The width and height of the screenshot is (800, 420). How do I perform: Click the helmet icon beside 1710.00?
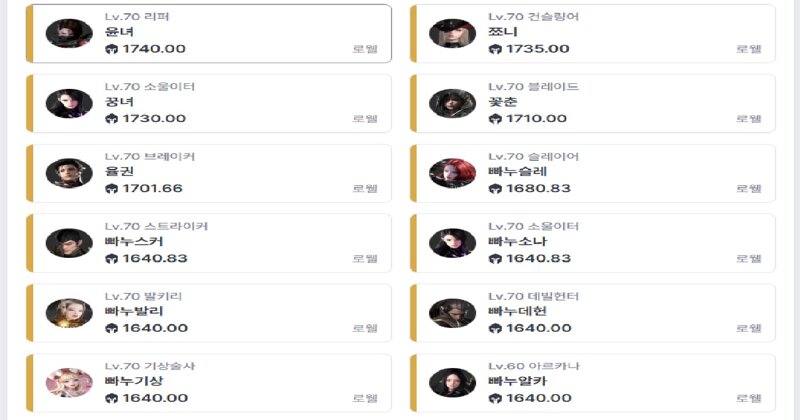click(495, 119)
